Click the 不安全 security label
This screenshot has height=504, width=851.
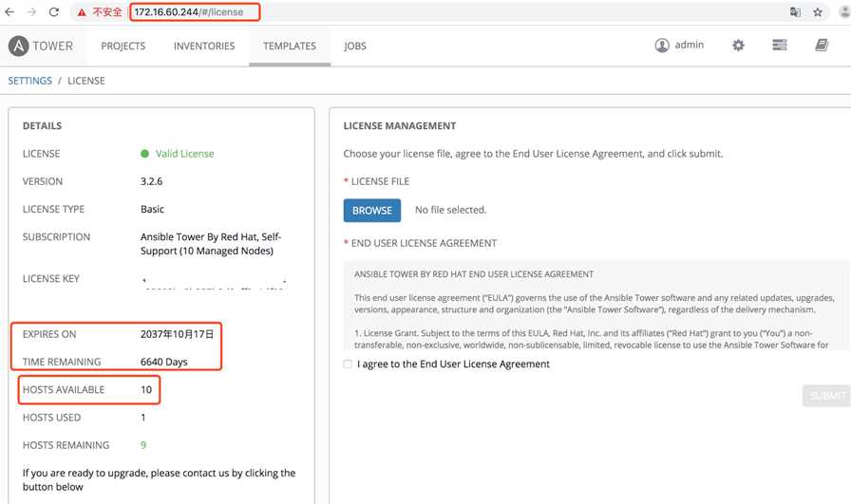(107, 12)
